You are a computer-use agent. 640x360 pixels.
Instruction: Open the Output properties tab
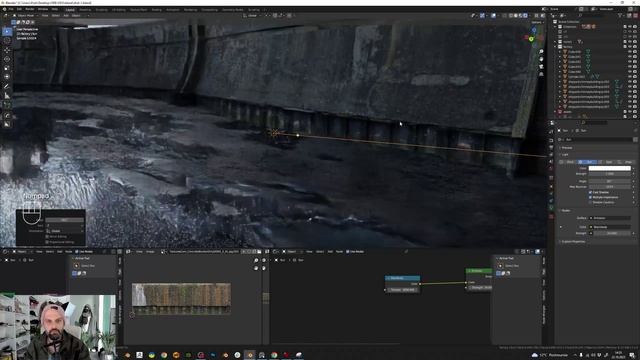point(551,147)
